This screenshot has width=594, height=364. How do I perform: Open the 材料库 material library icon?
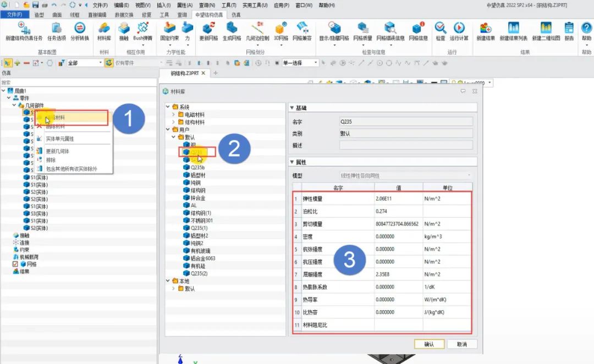(x=103, y=30)
